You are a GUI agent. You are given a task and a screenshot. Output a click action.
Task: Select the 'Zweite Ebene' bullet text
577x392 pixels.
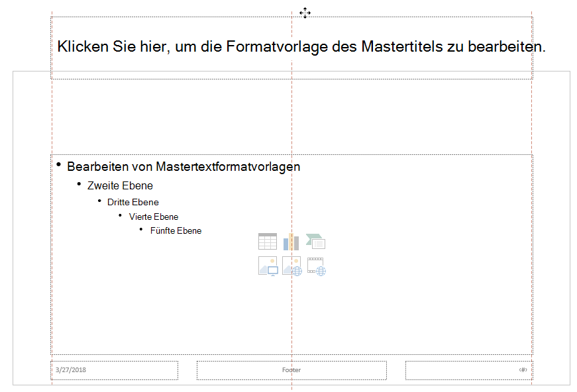click(120, 185)
